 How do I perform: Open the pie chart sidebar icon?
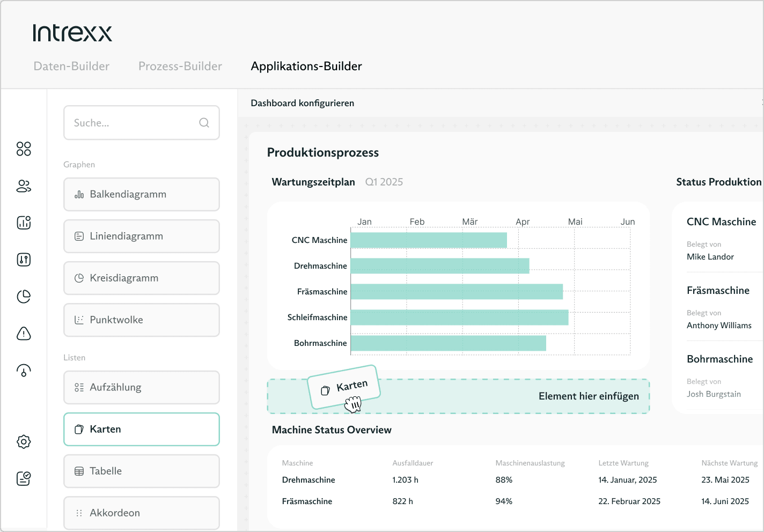pyautogui.click(x=24, y=297)
